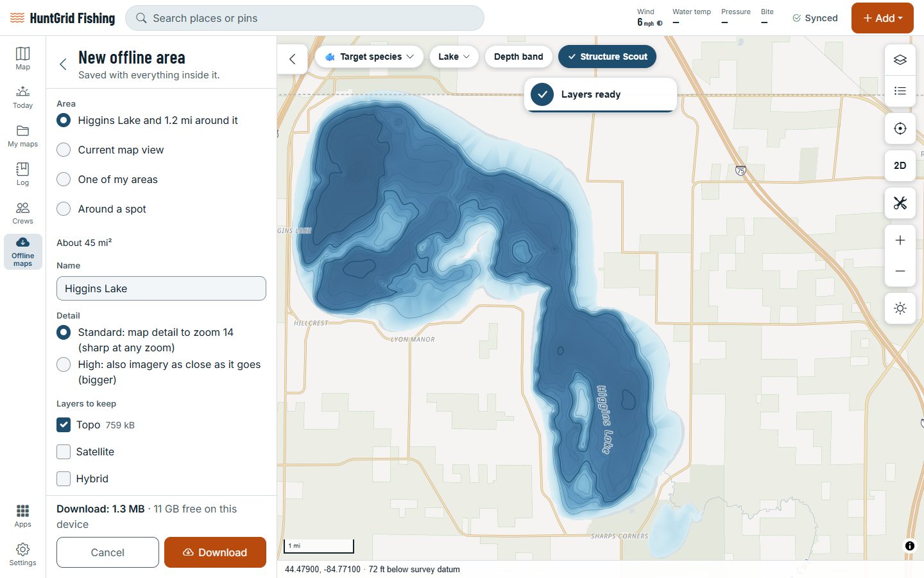Focus the Search places or pins box
Screen dimensions: 924x578
305,18
